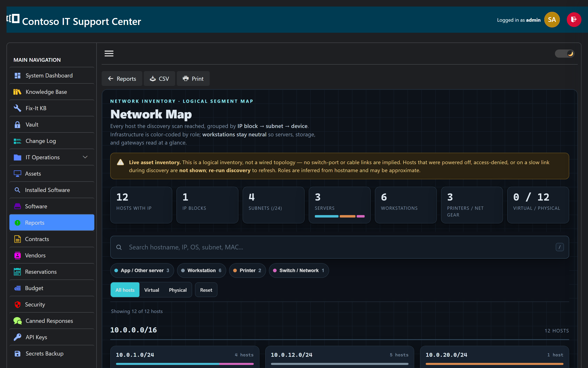Click the red logout icon button

tap(574, 20)
